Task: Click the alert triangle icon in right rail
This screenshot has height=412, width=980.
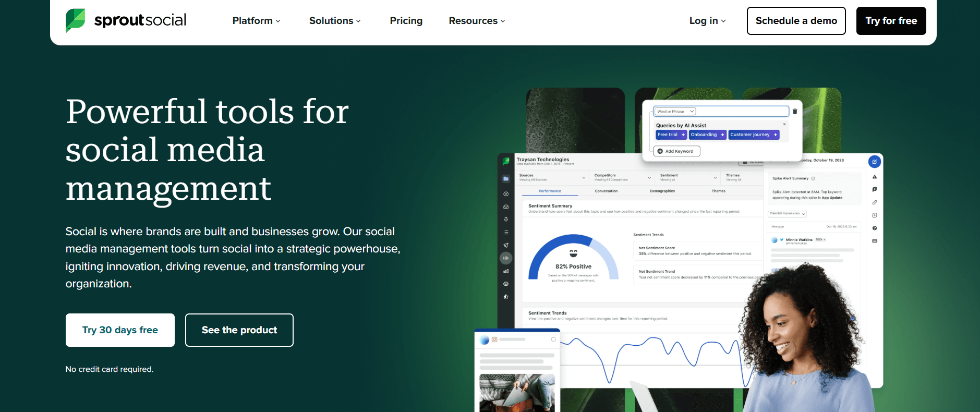Action: [x=875, y=177]
